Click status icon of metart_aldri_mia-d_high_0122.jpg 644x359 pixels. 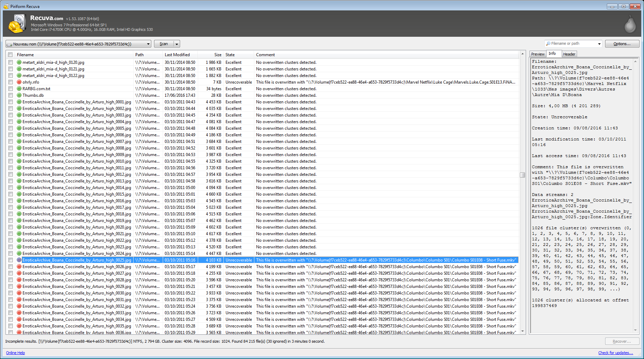tap(19, 76)
